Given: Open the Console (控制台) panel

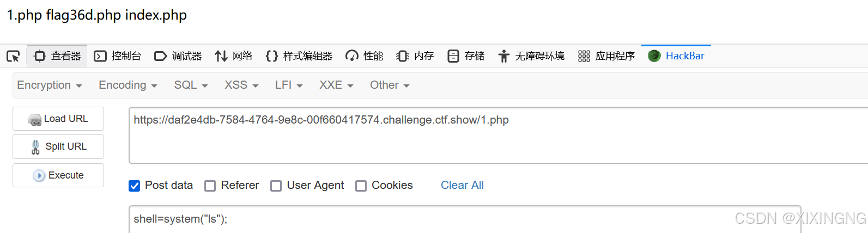Looking at the screenshot, I should point(118,56).
